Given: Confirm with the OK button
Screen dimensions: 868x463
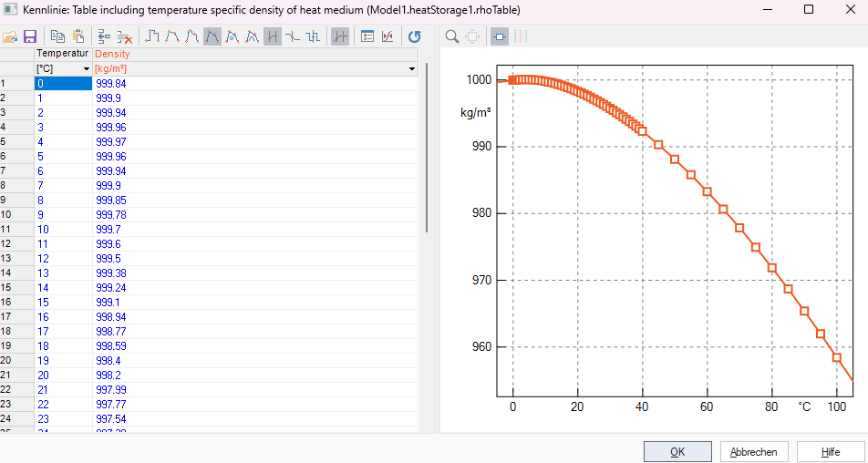Looking at the screenshot, I should pyautogui.click(x=677, y=452).
